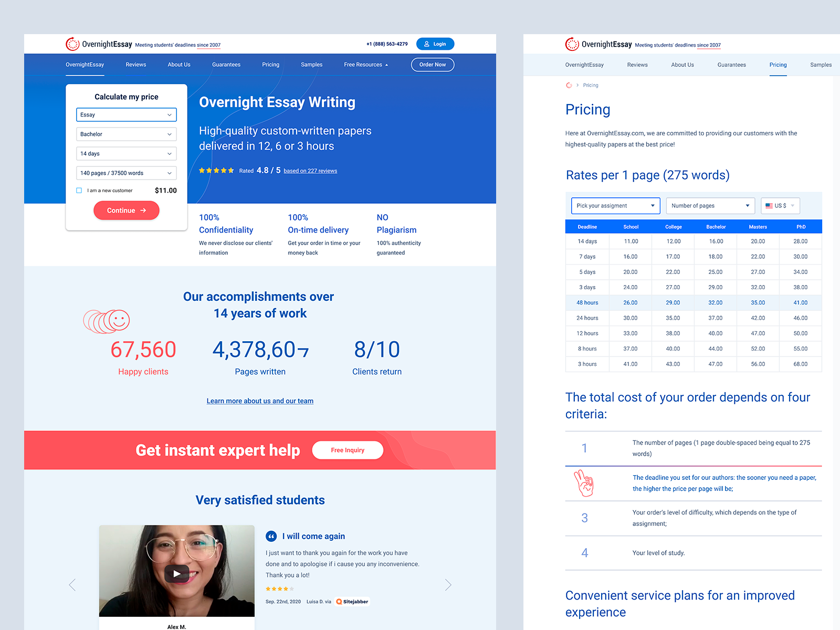Image resolution: width=840 pixels, height=630 pixels.
Task: Open About Us in the pricing page navigation
Action: (x=682, y=65)
